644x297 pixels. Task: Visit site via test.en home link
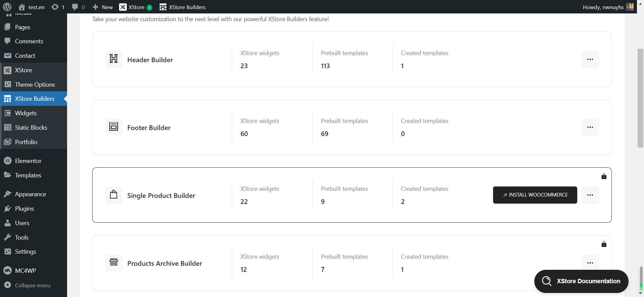tap(32, 7)
